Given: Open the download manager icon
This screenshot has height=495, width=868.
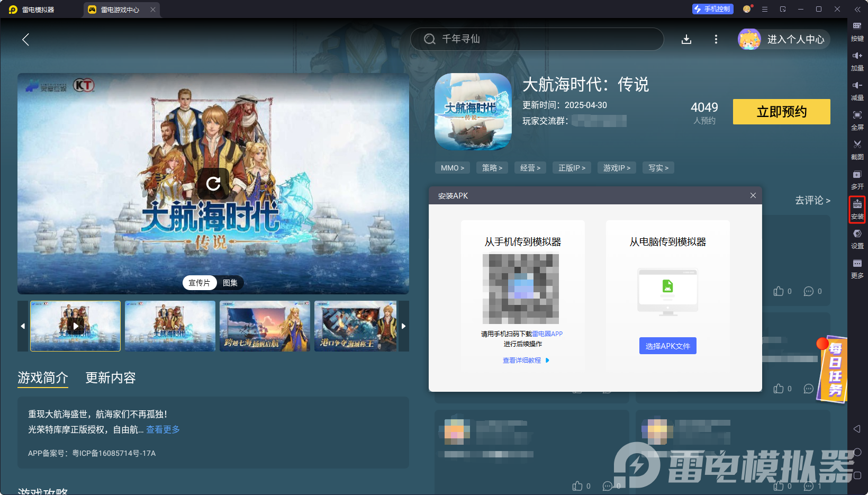Looking at the screenshot, I should pyautogui.click(x=686, y=39).
